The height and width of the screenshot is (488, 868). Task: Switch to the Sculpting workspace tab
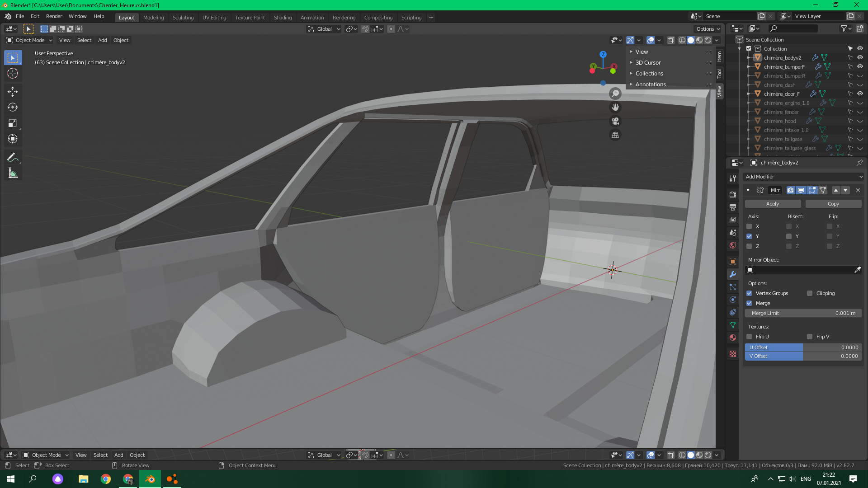pos(183,18)
